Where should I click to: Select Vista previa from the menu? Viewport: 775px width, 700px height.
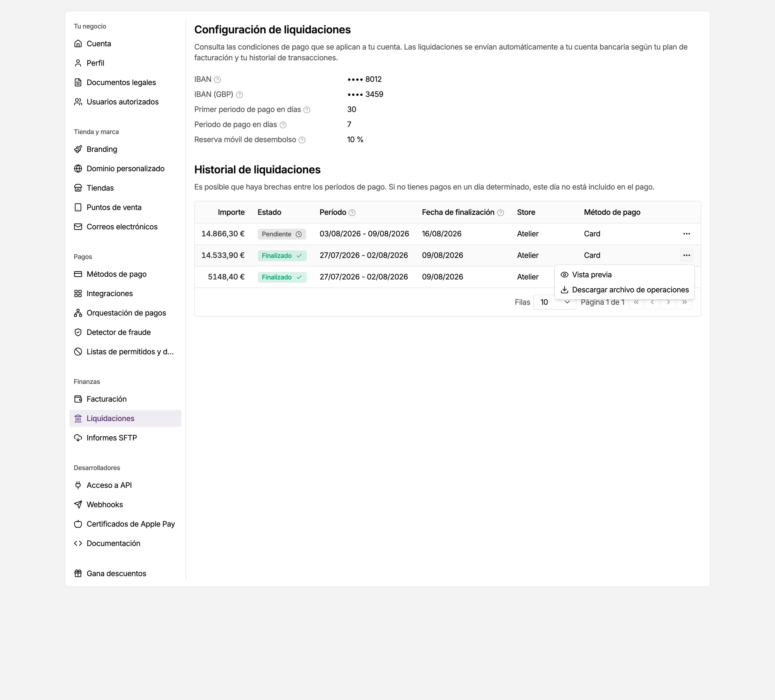point(624,275)
